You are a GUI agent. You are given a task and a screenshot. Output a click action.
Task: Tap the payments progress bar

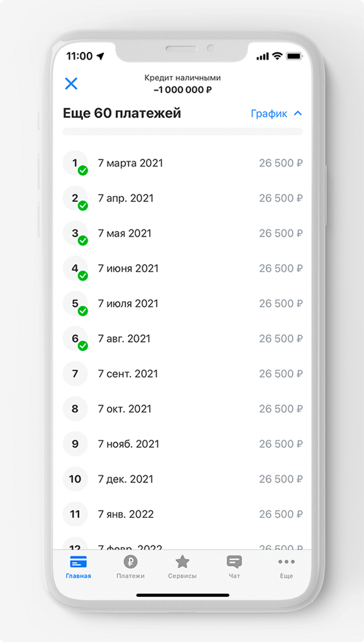pyautogui.click(x=183, y=132)
